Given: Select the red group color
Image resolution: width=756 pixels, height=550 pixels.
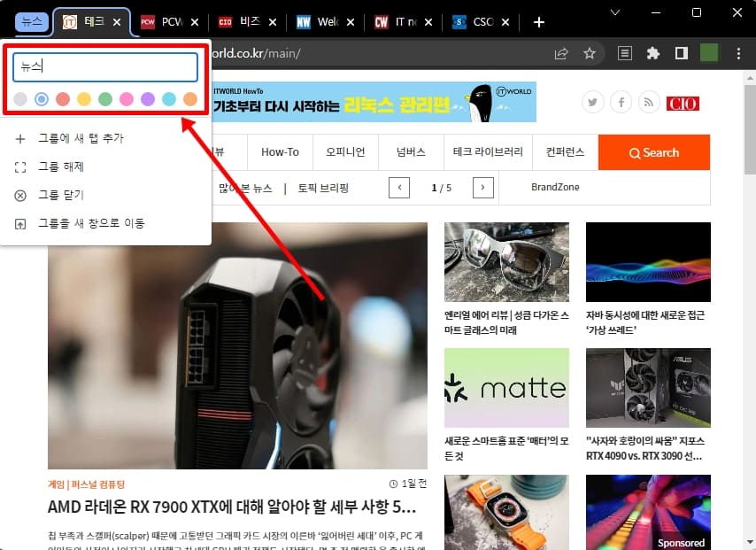Looking at the screenshot, I should [63, 99].
